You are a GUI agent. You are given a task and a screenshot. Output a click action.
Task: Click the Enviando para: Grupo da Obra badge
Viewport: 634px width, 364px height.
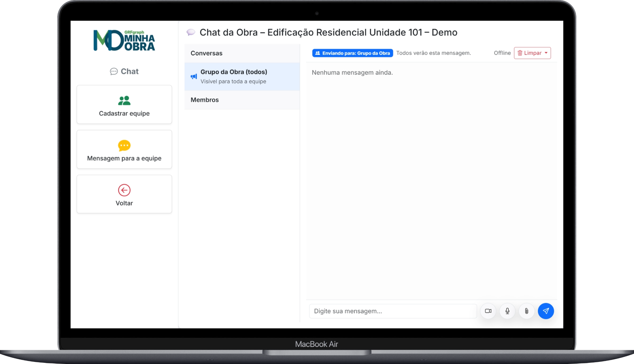click(x=352, y=53)
